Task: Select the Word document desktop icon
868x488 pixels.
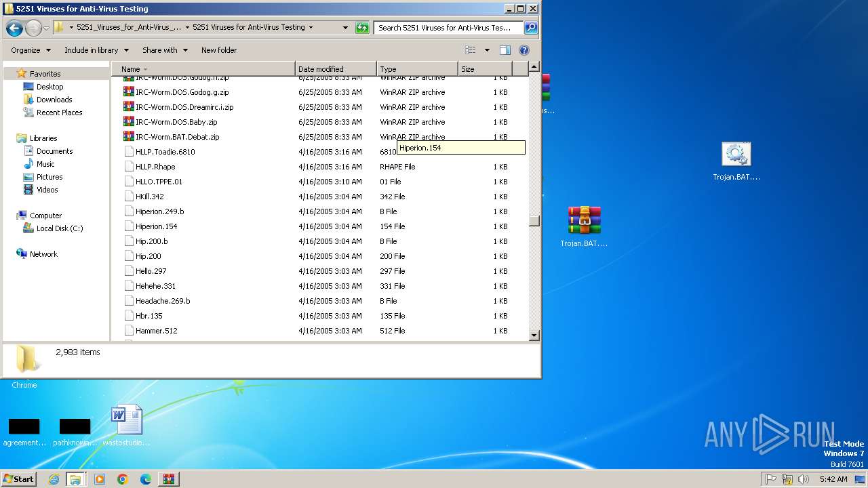Action: point(127,425)
